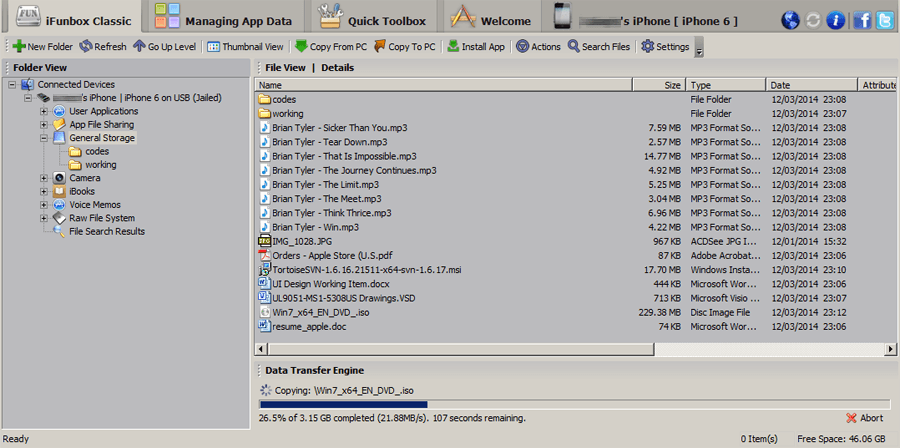Expand the User Applications node
Viewport: 900px width, 448px height.
tap(44, 111)
